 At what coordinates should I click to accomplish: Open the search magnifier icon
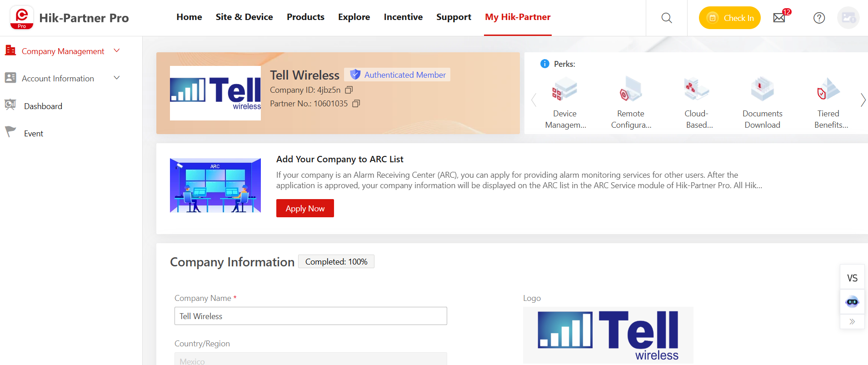click(x=667, y=18)
